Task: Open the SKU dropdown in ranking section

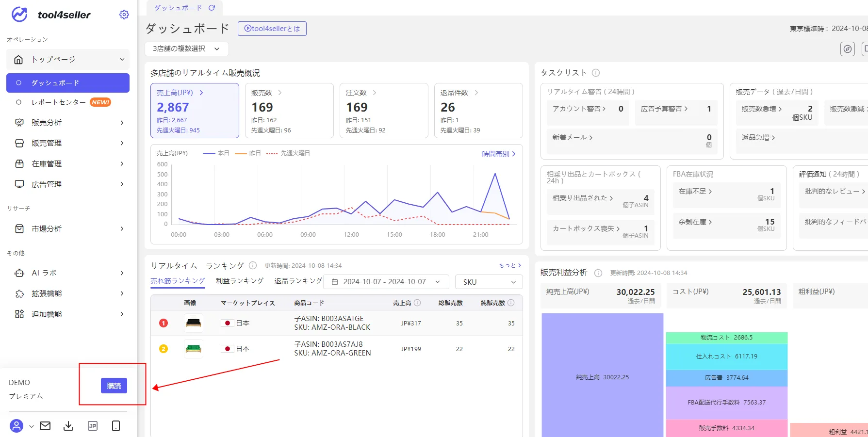Action: click(489, 282)
